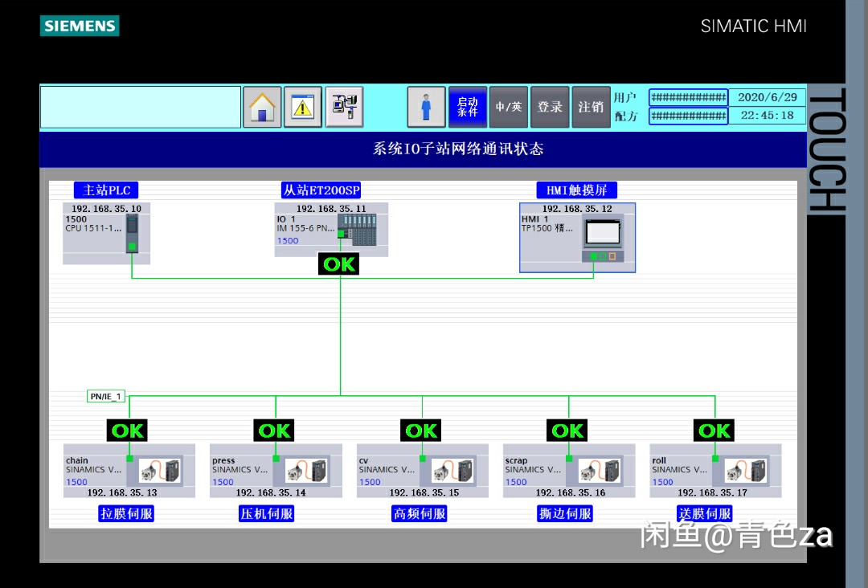Image resolution: width=868 pixels, height=588 pixels.
Task: Click the 撕边伺服 label
Action: point(565,513)
